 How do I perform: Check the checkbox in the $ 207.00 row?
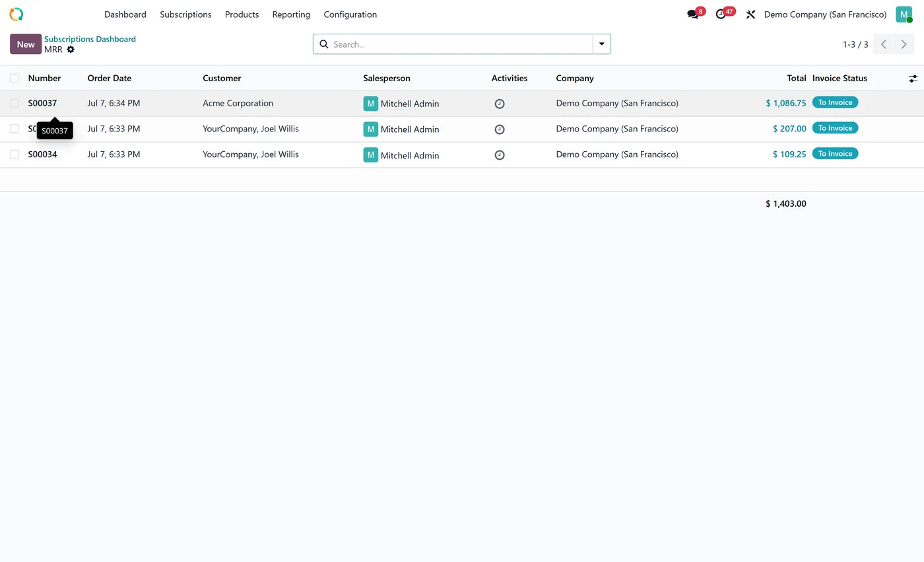point(14,129)
